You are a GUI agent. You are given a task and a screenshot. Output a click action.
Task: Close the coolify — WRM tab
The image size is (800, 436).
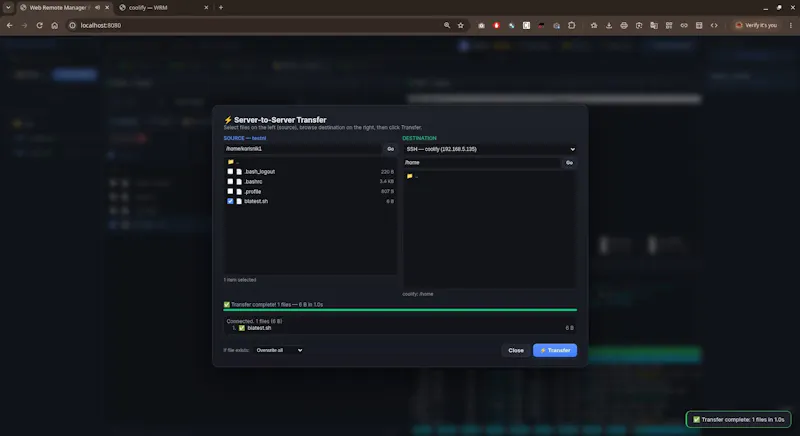click(x=206, y=8)
